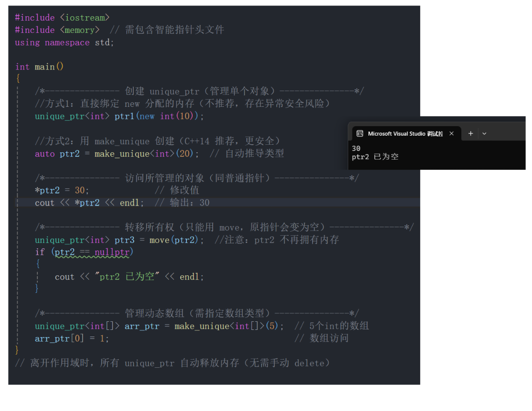Click the 'arr_ptr = make_unique<int[]>(5)' line
The width and height of the screenshot is (532, 411).
tap(159, 326)
